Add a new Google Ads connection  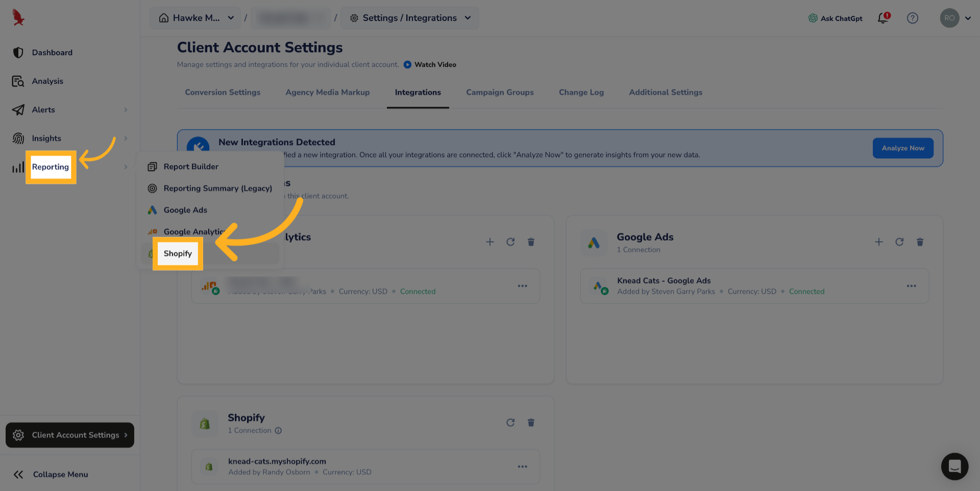tap(879, 242)
